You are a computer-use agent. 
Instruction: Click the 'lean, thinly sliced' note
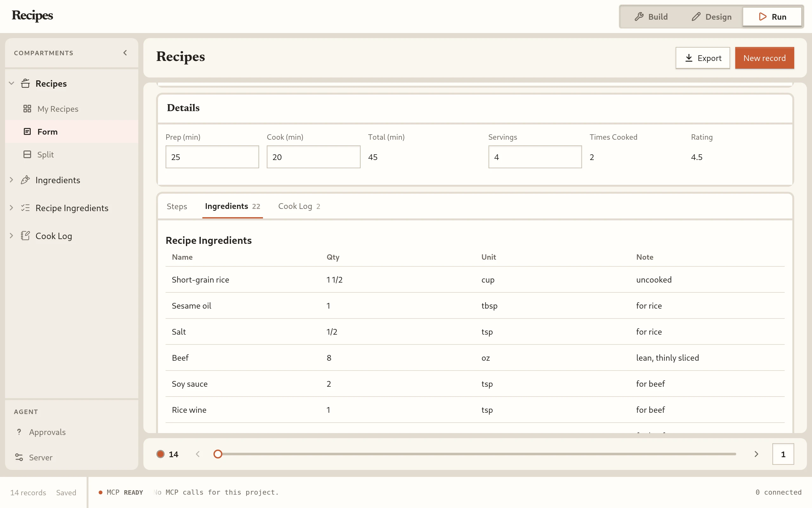pos(667,358)
